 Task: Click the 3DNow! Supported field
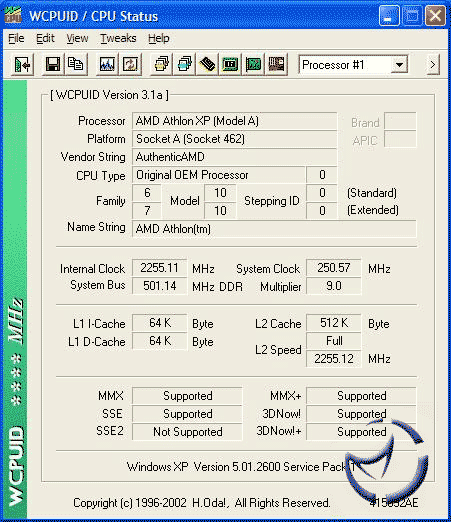361,414
